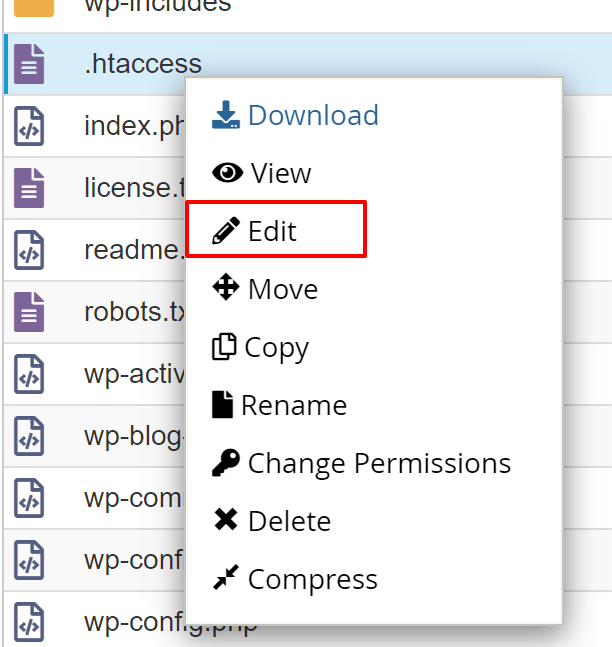Click the Rename file icon
The height and width of the screenshot is (647, 612).
(222, 405)
